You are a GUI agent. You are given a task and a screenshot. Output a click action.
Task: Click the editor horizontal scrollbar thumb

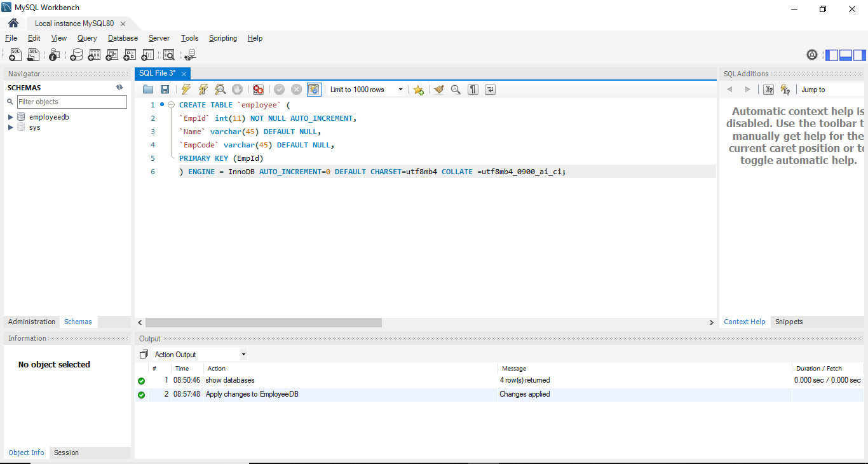[264, 322]
